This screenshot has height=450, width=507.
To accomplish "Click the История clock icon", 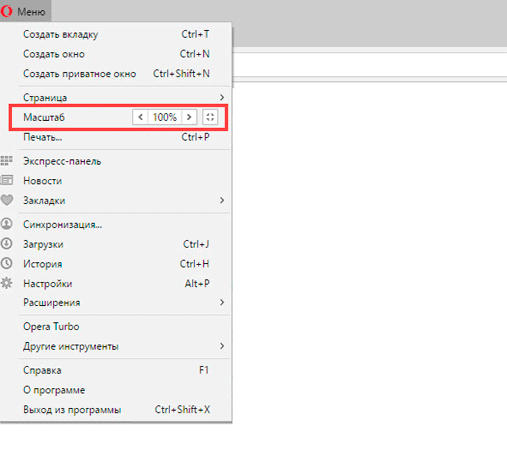I will [7, 263].
